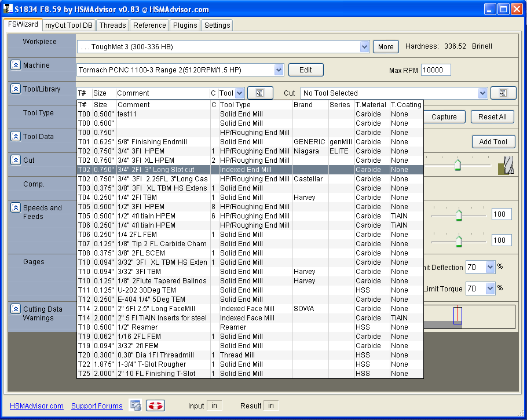This screenshot has height=420, width=527.
Task: Select tool T08 3/8" 2FL SCEM
Action: pos(250,253)
